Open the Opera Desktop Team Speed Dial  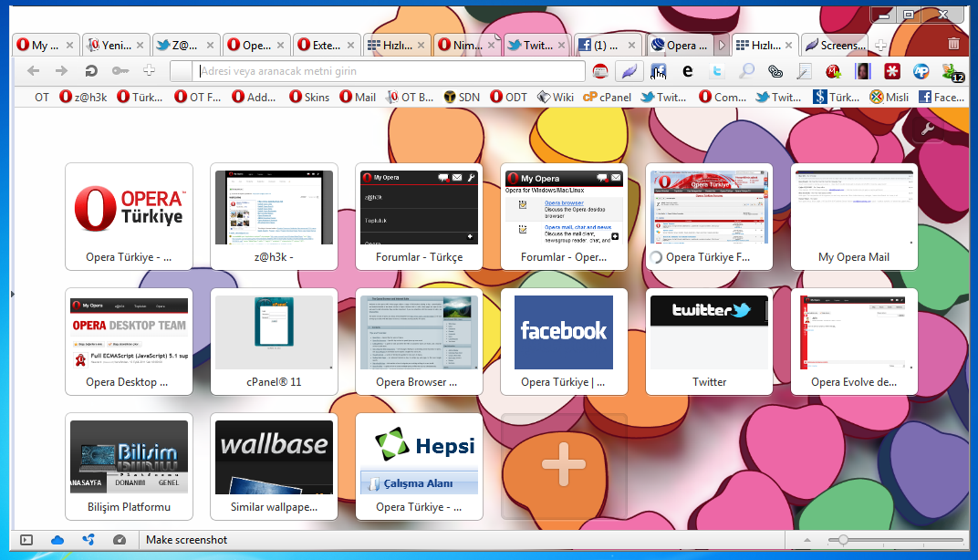coord(130,341)
